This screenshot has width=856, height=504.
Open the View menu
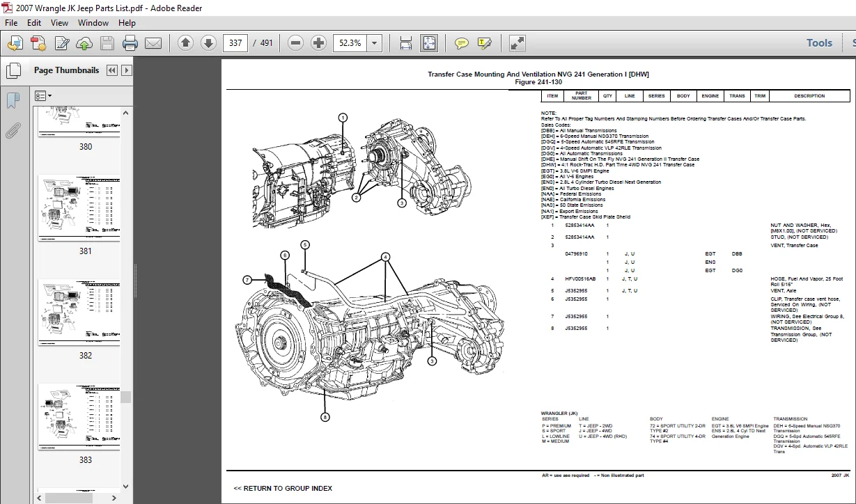59,22
